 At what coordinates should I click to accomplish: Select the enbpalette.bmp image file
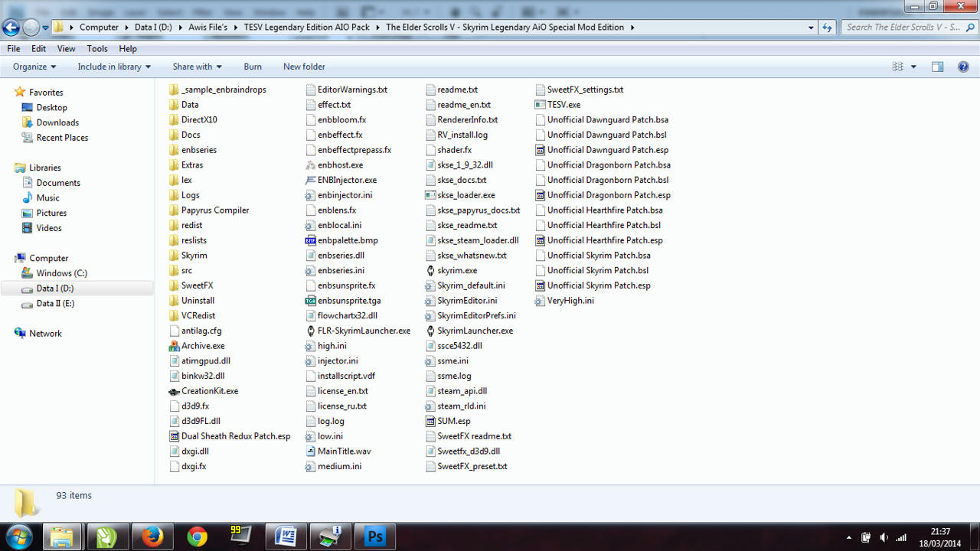(x=311, y=240)
